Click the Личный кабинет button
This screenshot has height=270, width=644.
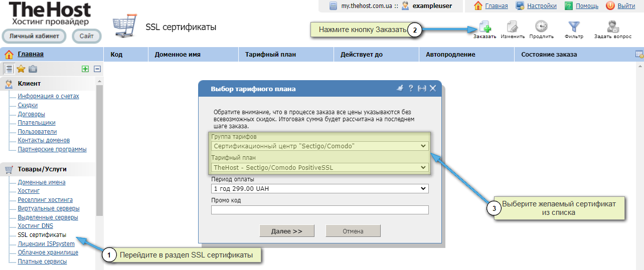point(34,36)
